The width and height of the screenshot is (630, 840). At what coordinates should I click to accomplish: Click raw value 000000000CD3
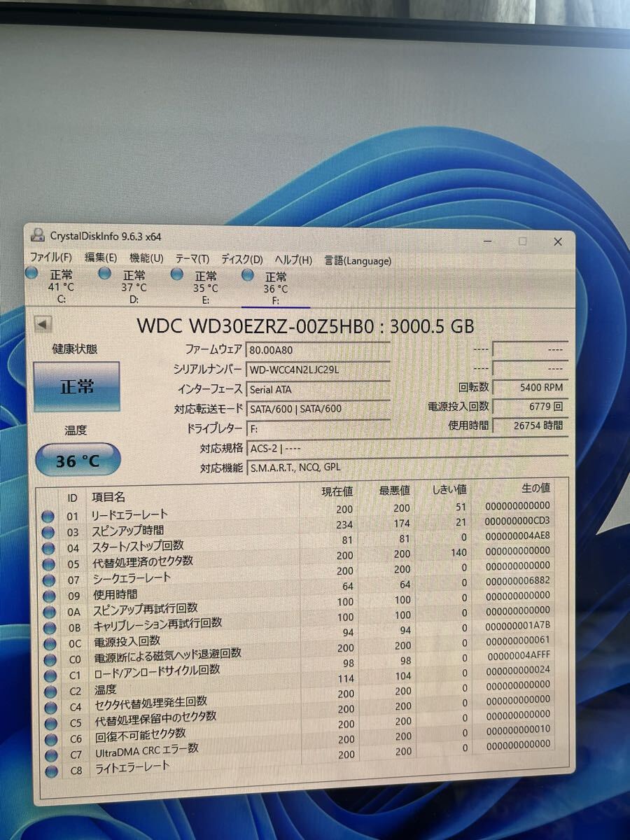point(517,520)
